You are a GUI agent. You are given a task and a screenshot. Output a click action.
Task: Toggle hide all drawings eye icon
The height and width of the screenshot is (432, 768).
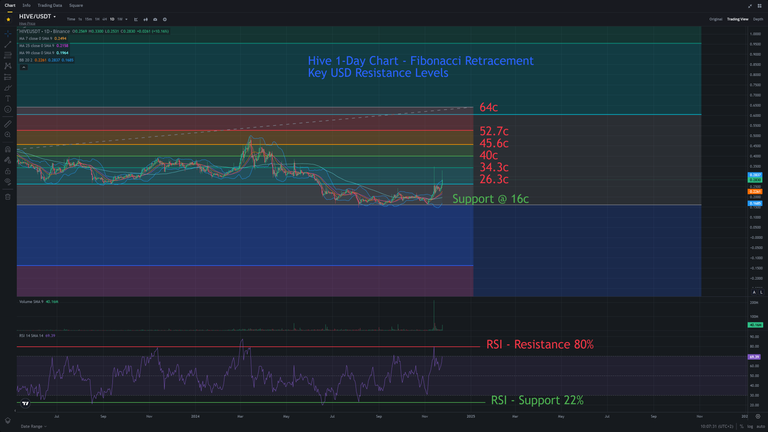click(8, 182)
